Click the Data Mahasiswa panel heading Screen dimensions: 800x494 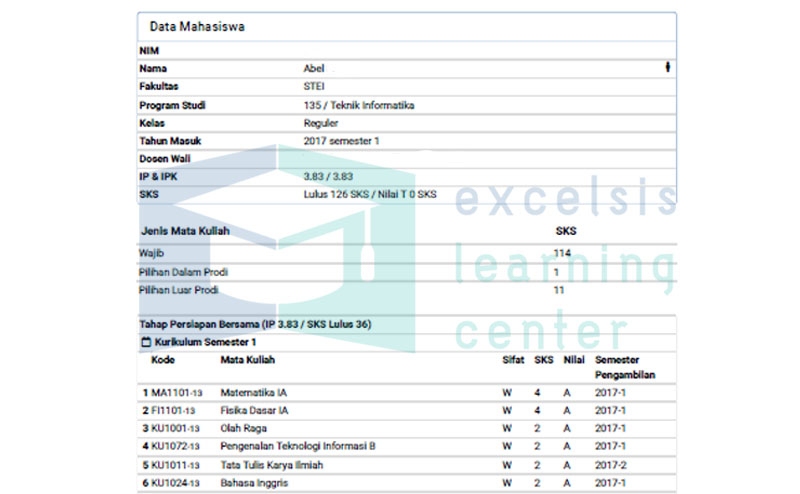point(197,27)
